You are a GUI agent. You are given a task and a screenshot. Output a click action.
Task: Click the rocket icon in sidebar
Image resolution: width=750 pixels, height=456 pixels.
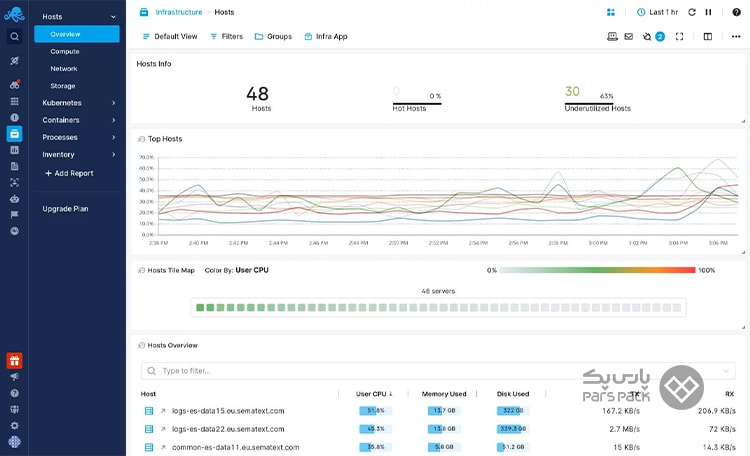14,61
